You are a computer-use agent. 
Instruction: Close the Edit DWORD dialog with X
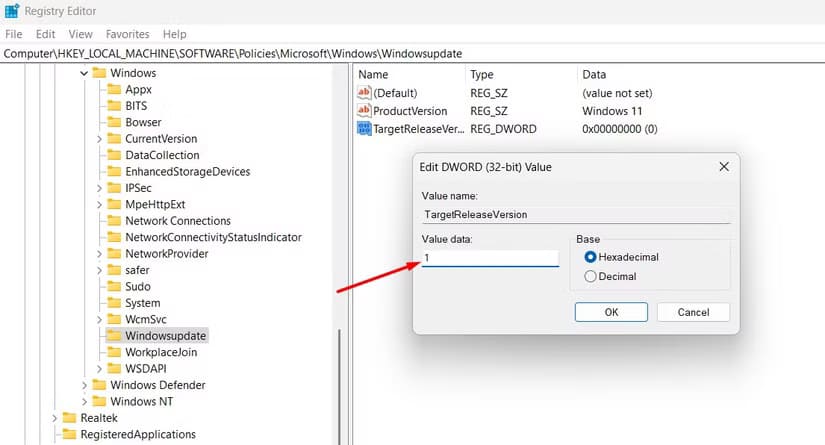(724, 166)
